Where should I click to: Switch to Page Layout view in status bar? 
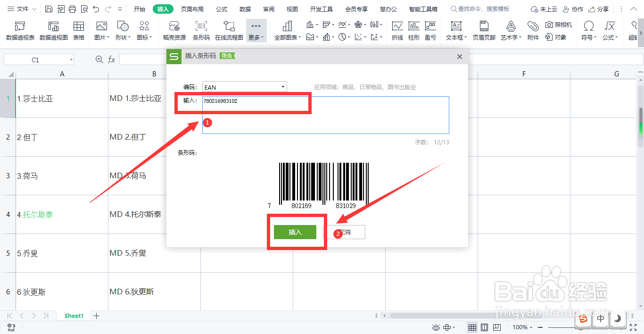pos(484,327)
